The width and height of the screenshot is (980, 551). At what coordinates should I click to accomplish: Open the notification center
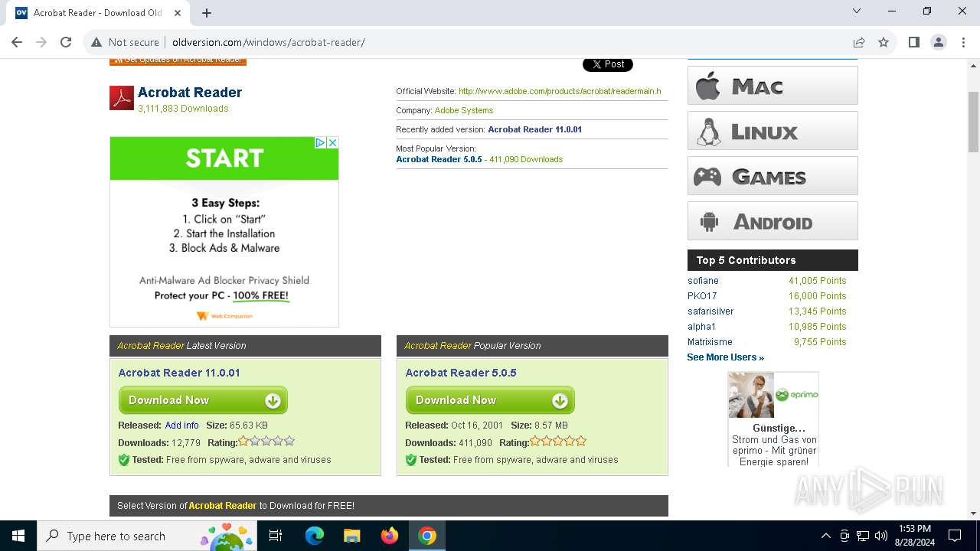(x=955, y=536)
